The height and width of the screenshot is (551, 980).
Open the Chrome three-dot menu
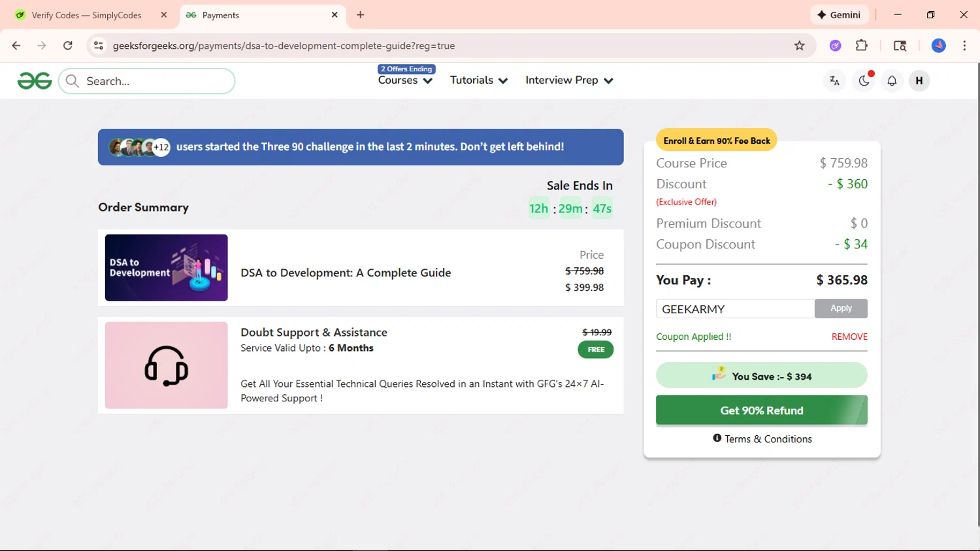(964, 46)
